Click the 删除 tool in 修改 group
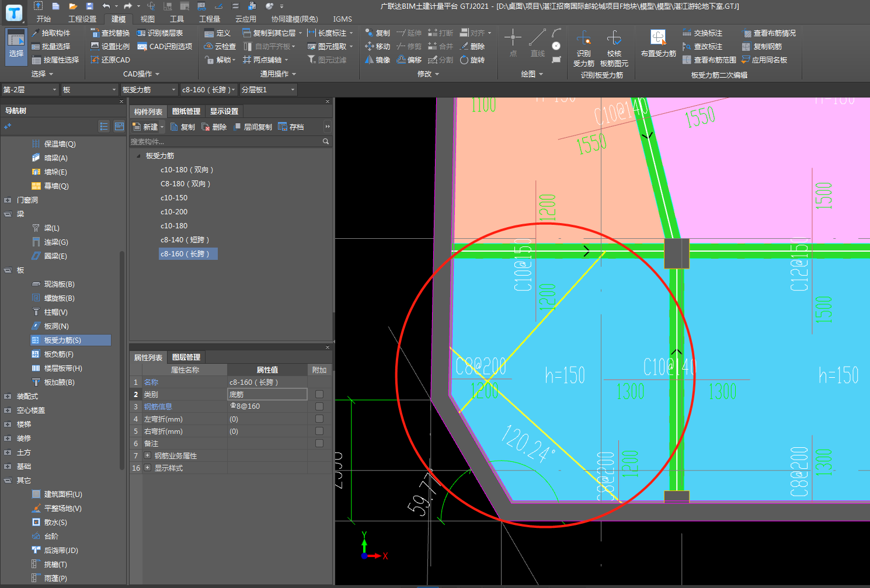Viewport: 870px width, 588px height. pyautogui.click(x=472, y=47)
